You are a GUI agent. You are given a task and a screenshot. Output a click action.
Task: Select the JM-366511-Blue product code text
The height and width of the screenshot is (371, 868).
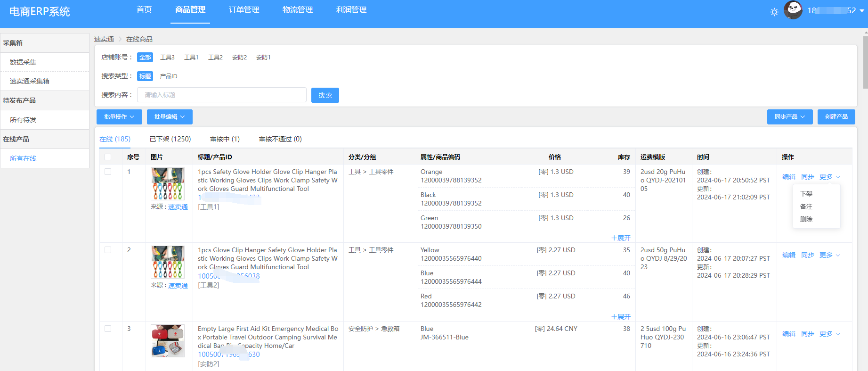click(445, 337)
